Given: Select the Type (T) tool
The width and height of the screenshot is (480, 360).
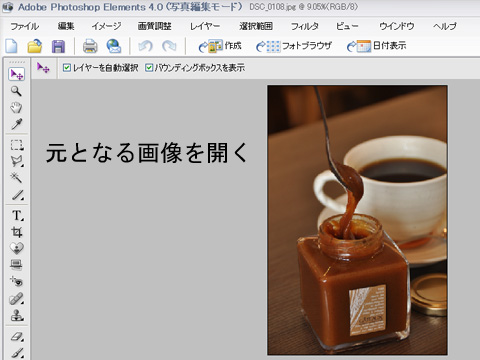Looking at the screenshot, I should [17, 215].
